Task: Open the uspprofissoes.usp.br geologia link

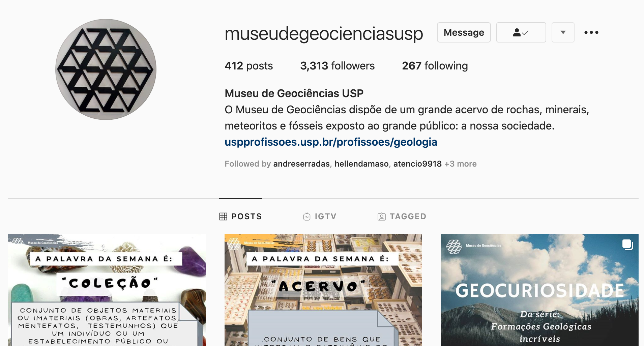Action: [x=331, y=142]
